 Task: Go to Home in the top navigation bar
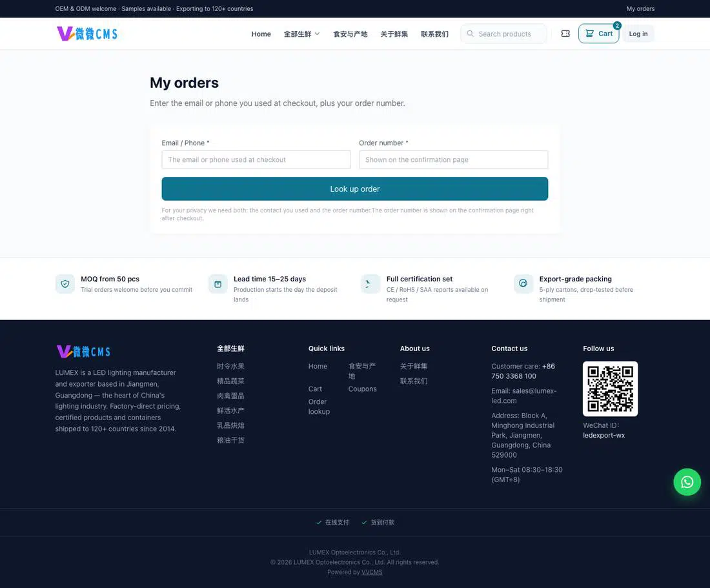[x=261, y=34]
